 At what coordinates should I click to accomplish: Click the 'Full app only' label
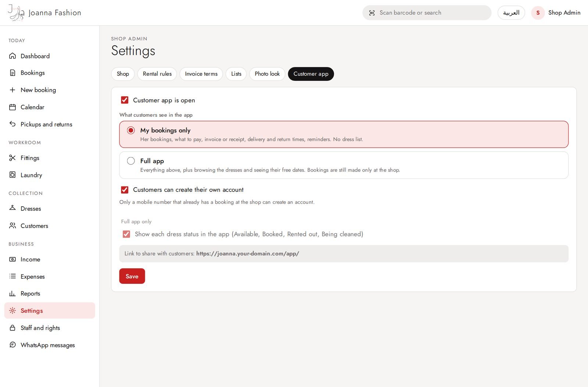(136, 221)
